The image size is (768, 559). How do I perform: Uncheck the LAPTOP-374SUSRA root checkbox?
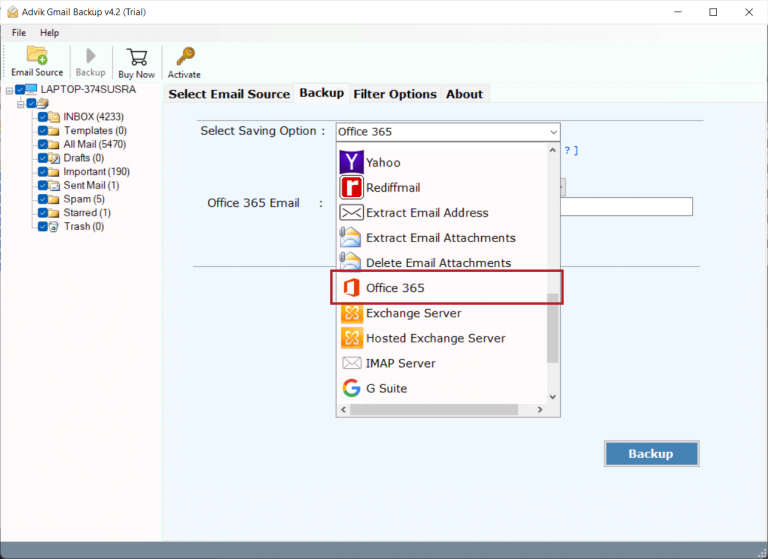[20, 89]
